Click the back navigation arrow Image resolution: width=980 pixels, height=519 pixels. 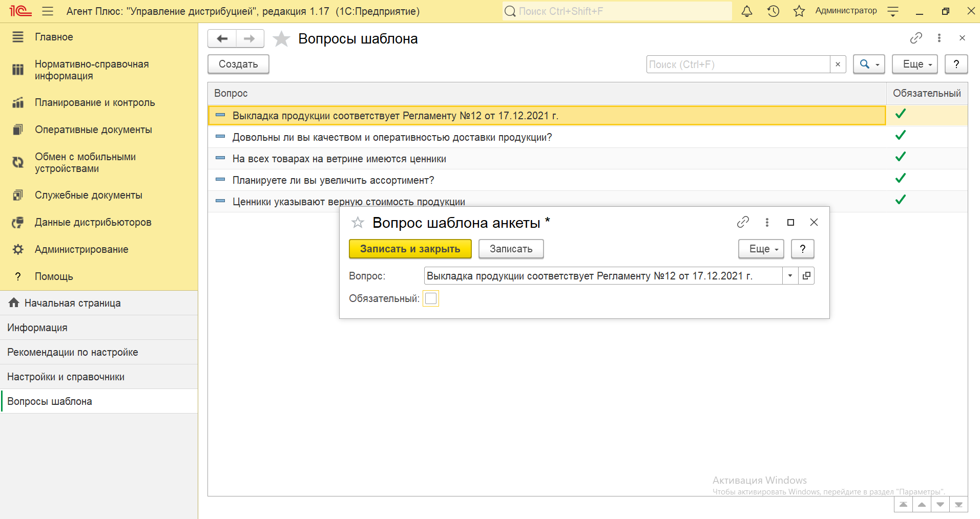[x=222, y=39]
